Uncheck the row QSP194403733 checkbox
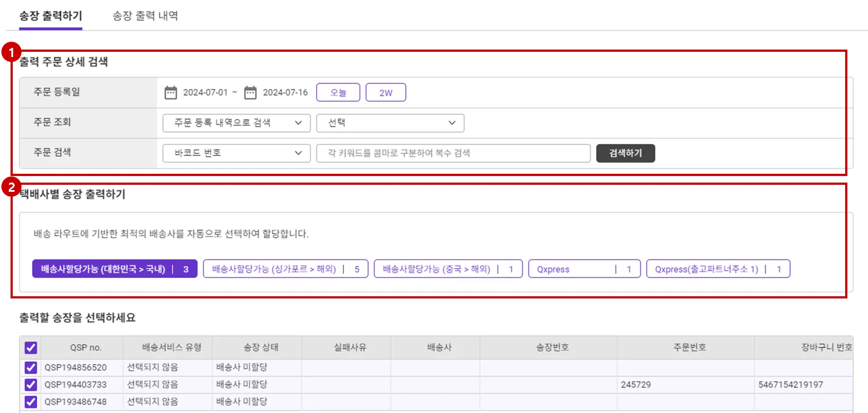 (31, 384)
